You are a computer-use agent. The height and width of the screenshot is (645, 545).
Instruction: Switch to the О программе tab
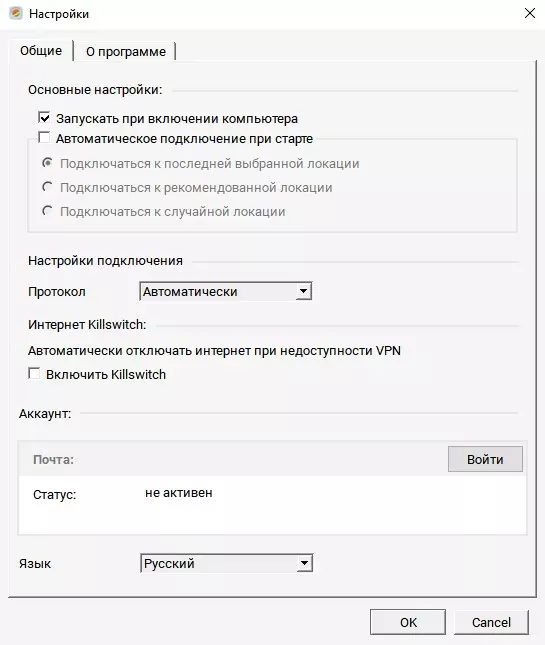(x=125, y=51)
